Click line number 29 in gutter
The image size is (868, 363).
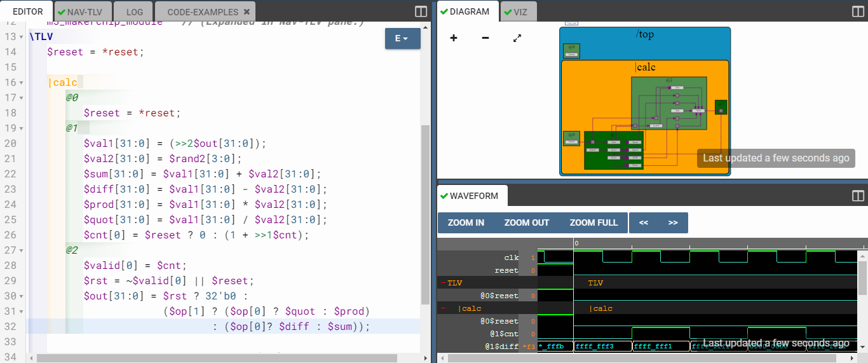click(10, 281)
